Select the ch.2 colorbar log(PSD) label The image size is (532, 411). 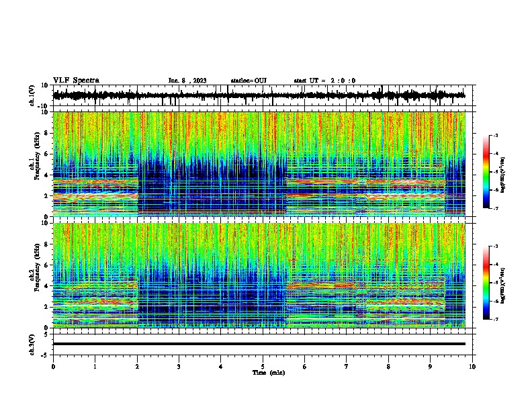tap(503, 285)
